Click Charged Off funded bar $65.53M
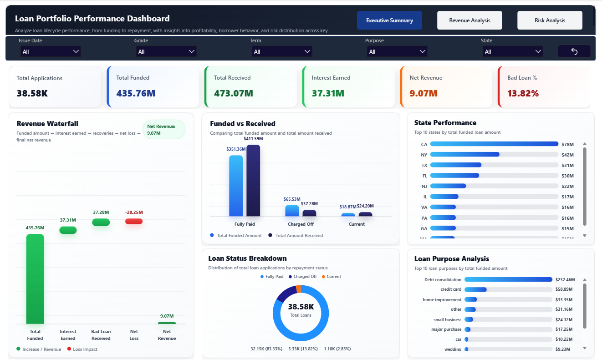The width and height of the screenshot is (602, 364). tap(292, 211)
